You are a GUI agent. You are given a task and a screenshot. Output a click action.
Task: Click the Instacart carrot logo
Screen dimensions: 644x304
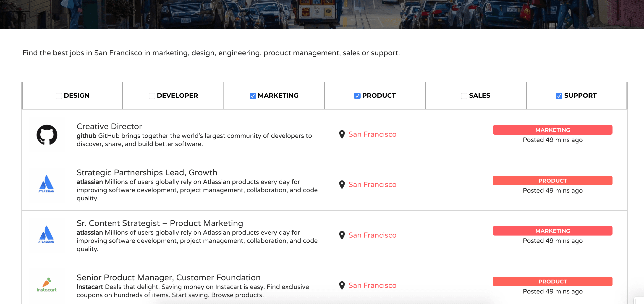(x=47, y=285)
